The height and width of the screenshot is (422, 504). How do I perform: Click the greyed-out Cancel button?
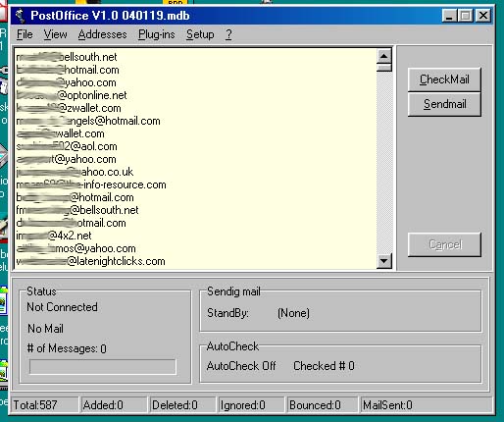(x=444, y=244)
